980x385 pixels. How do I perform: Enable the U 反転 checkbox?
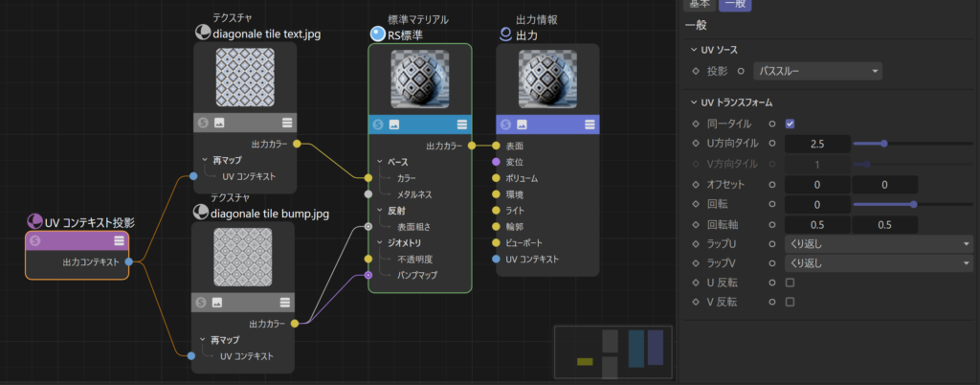tap(790, 283)
